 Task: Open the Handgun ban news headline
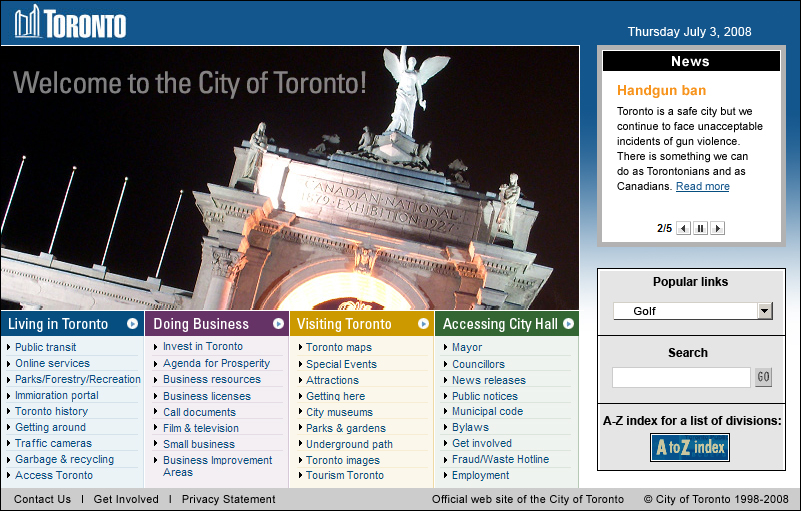[662, 90]
